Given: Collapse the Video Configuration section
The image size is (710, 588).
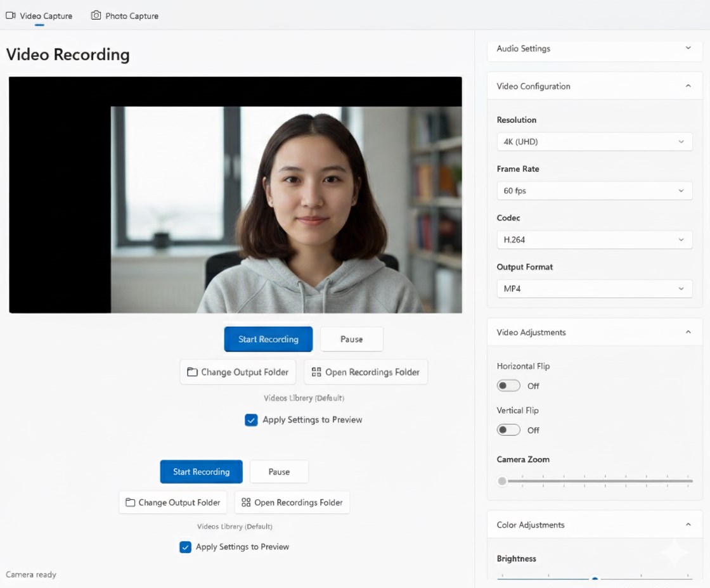Looking at the screenshot, I should [x=688, y=86].
